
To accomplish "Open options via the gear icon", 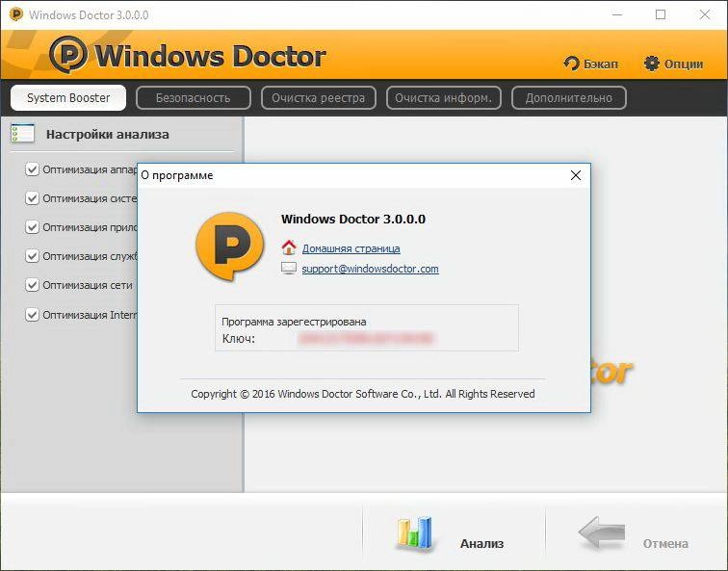I will point(651,64).
